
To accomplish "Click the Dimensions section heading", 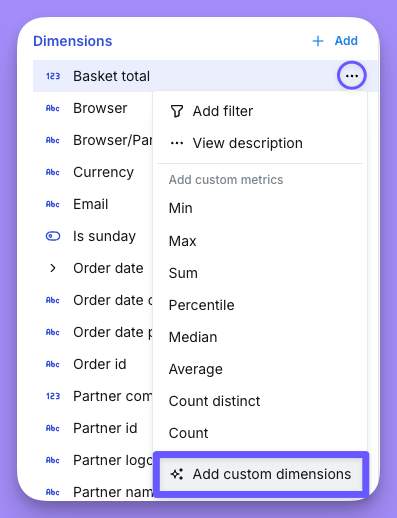I will click(73, 41).
